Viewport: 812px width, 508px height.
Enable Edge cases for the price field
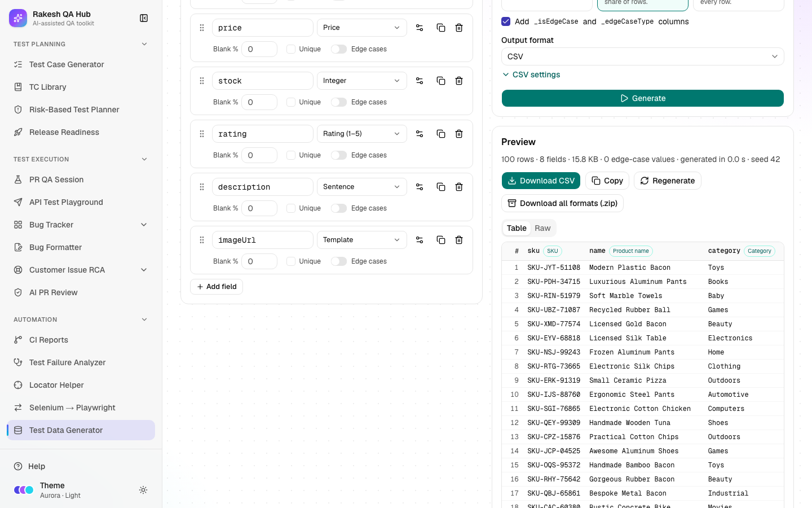pyautogui.click(x=339, y=49)
